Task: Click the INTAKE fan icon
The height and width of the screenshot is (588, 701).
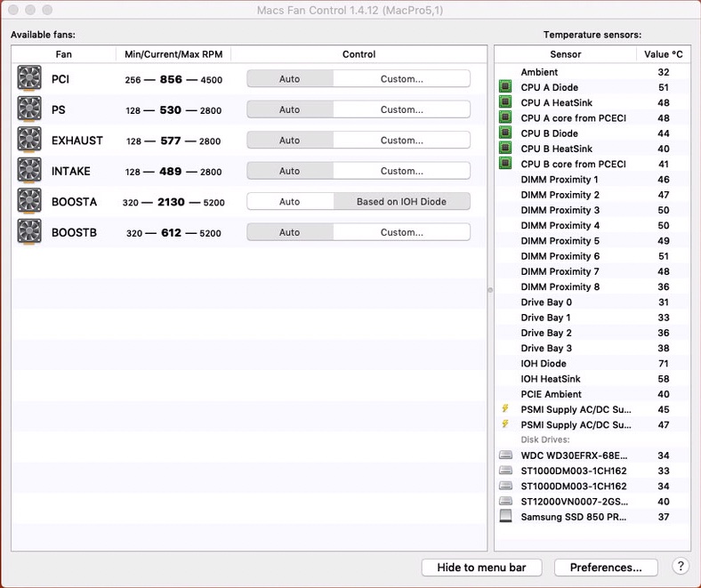Action: (29, 171)
